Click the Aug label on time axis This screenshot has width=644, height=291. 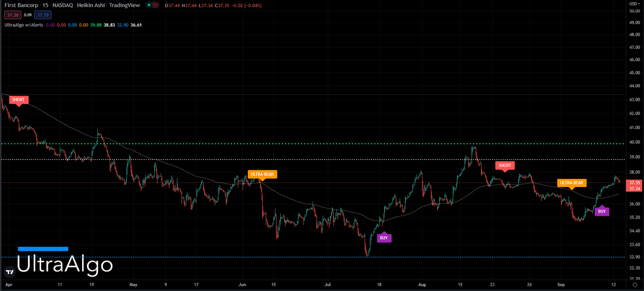click(422, 285)
